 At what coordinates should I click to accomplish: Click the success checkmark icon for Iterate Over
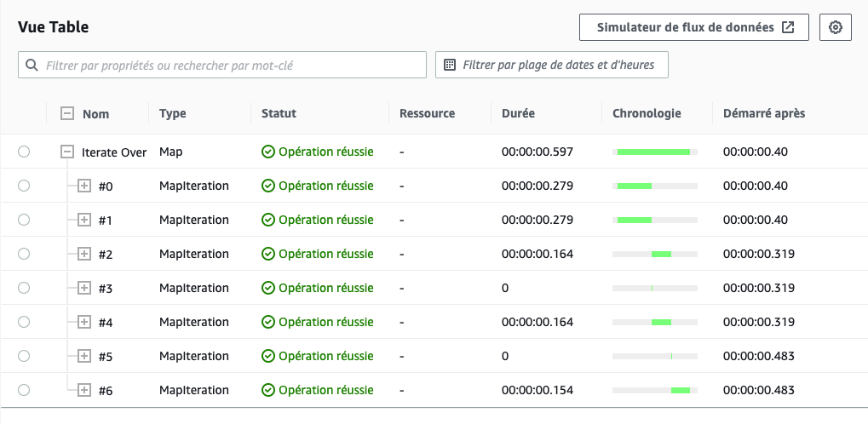pyautogui.click(x=268, y=152)
